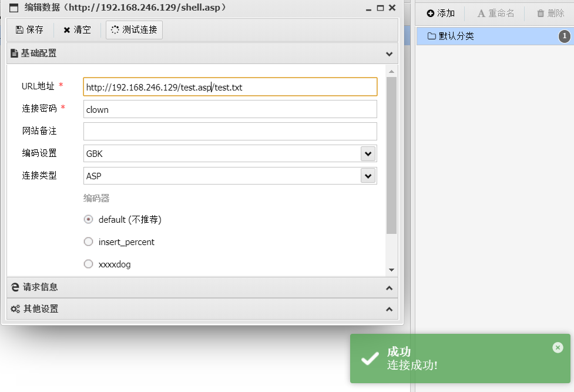The height and width of the screenshot is (392, 574).
Task: Focus the URL地址 input field
Action: pos(230,87)
